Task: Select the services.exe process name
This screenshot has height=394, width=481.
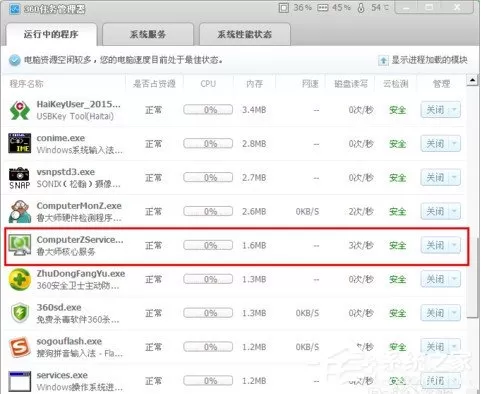Action: [62, 375]
